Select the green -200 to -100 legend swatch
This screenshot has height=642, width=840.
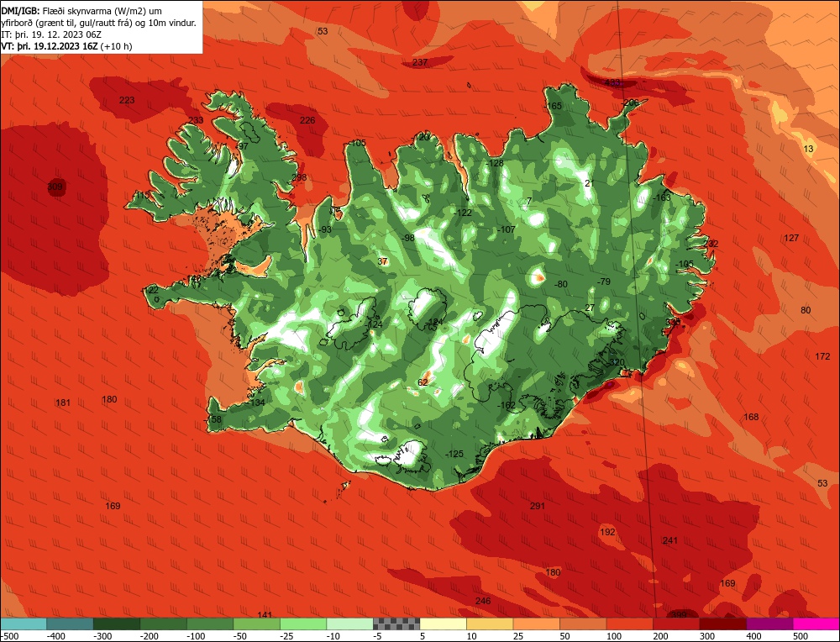163,624
